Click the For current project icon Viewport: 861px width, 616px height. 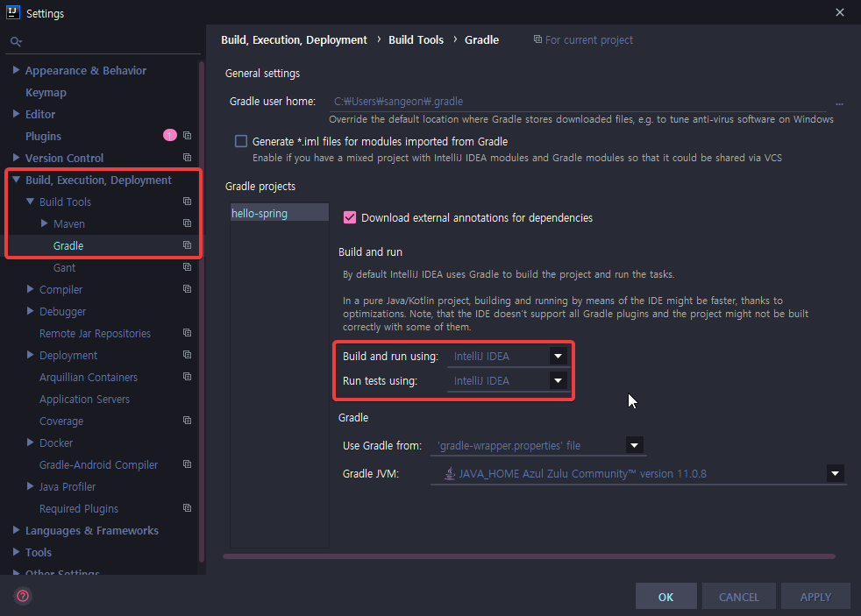coord(537,39)
